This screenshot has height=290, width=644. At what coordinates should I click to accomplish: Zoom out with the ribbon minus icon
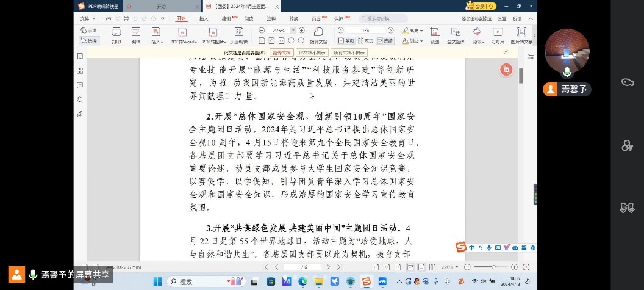[262, 30]
